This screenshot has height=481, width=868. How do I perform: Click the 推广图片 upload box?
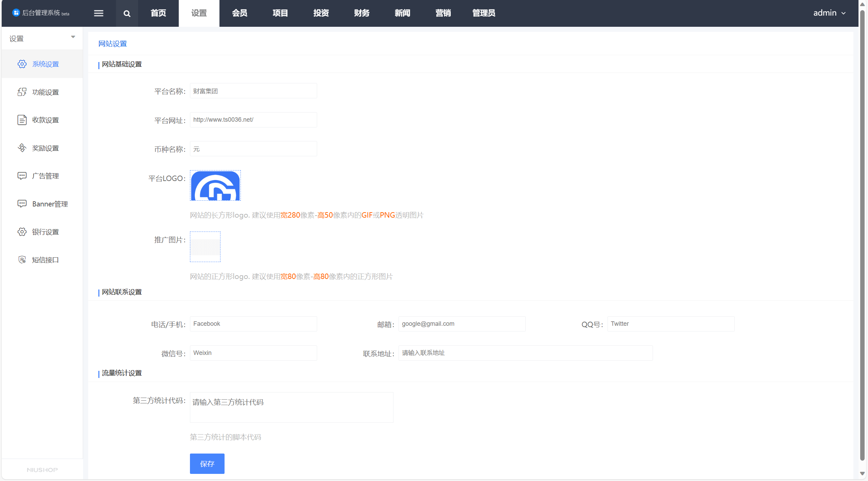click(x=205, y=247)
